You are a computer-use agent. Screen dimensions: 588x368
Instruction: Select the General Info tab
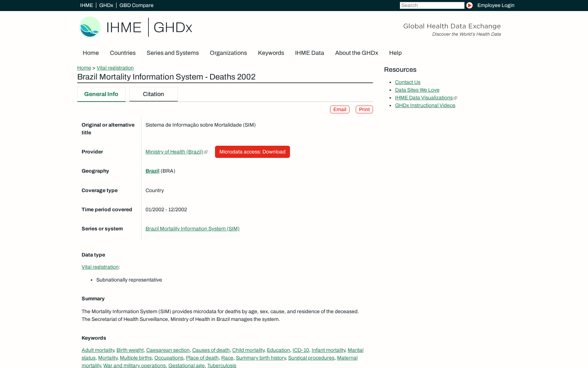101,94
